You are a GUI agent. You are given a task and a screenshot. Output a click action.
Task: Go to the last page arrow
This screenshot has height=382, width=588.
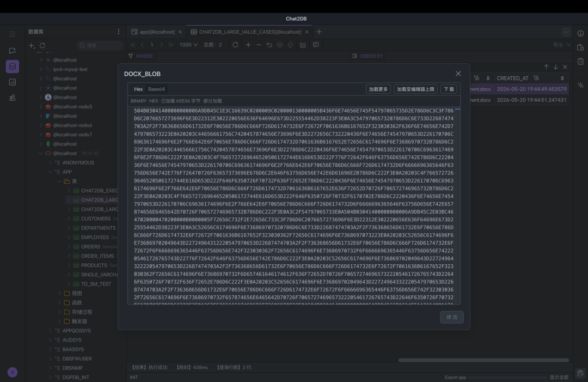click(x=171, y=45)
